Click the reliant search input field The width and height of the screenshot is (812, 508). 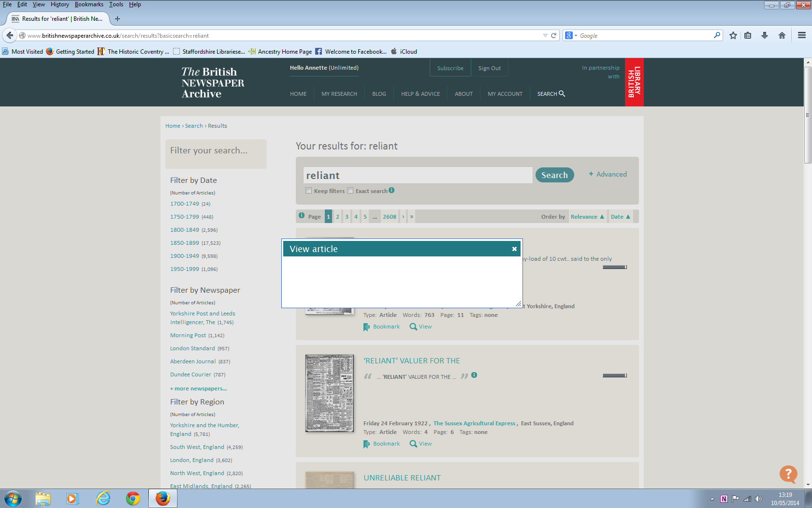418,175
